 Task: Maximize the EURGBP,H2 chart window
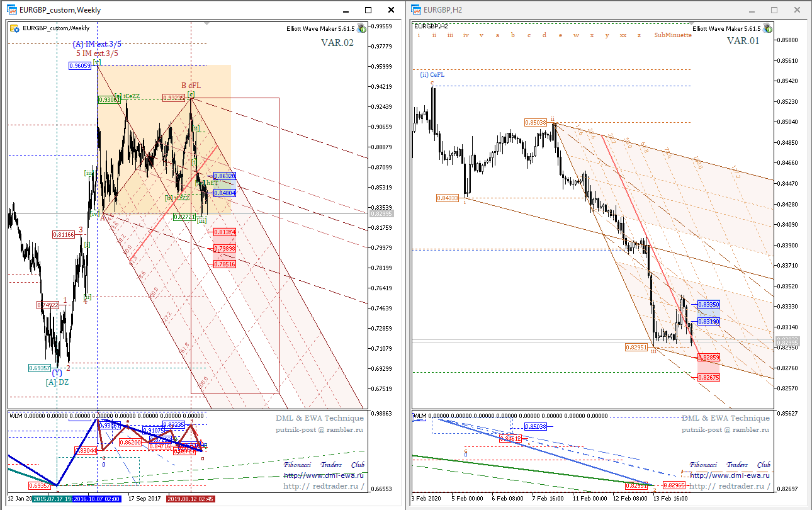(x=774, y=10)
